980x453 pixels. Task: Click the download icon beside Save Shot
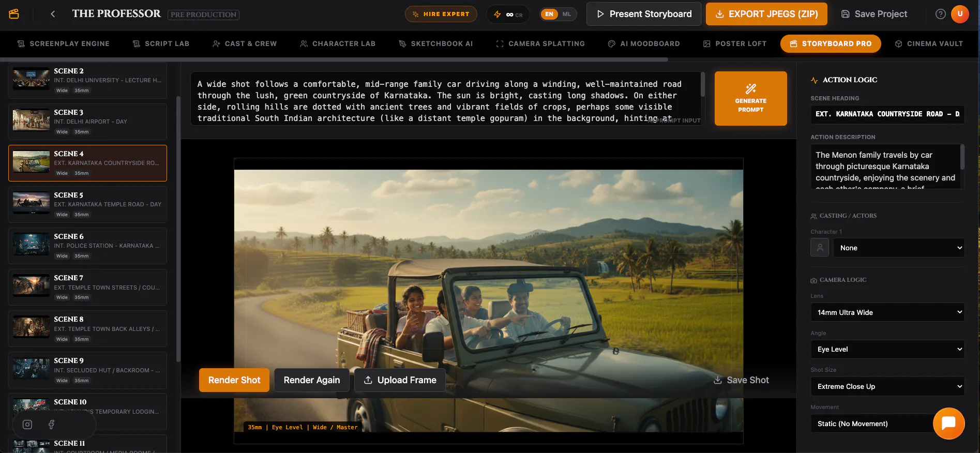click(x=718, y=380)
